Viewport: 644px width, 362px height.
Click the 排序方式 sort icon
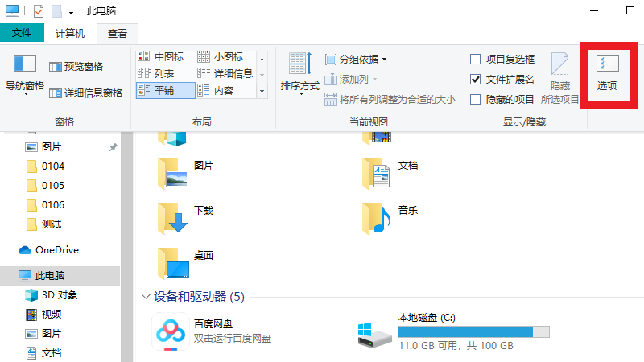click(x=299, y=72)
